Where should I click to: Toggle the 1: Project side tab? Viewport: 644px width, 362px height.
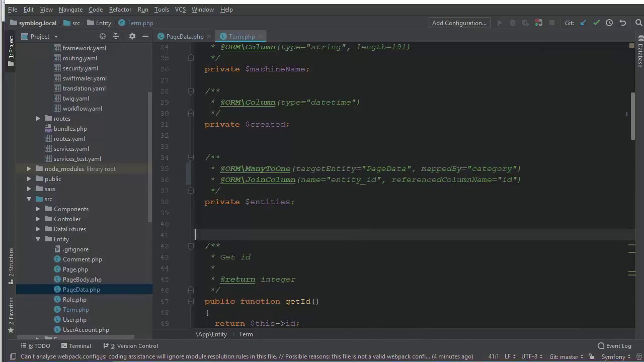pyautogui.click(x=11, y=51)
